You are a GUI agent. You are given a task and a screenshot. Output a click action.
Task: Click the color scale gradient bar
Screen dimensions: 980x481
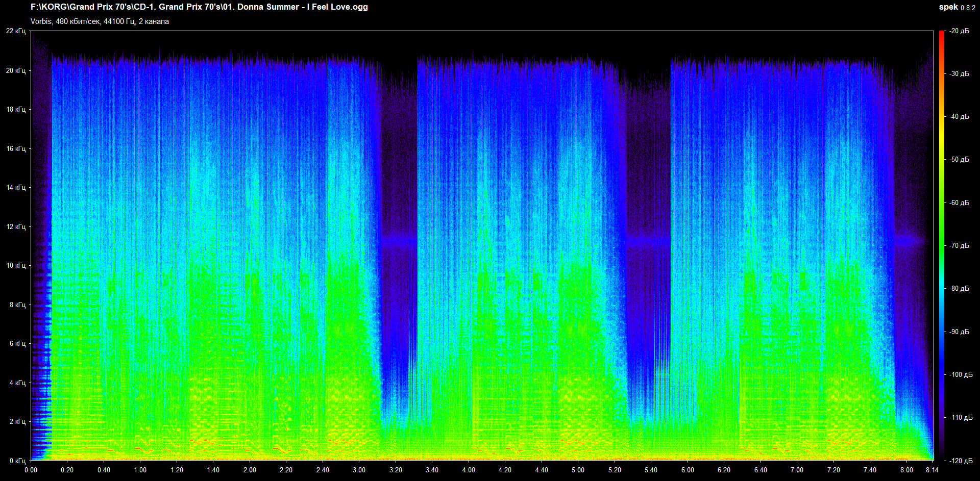[x=942, y=245]
